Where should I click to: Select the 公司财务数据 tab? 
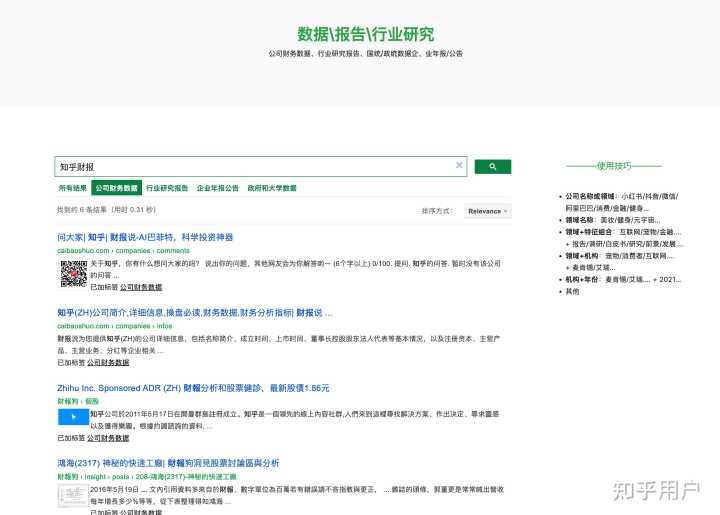(x=117, y=188)
